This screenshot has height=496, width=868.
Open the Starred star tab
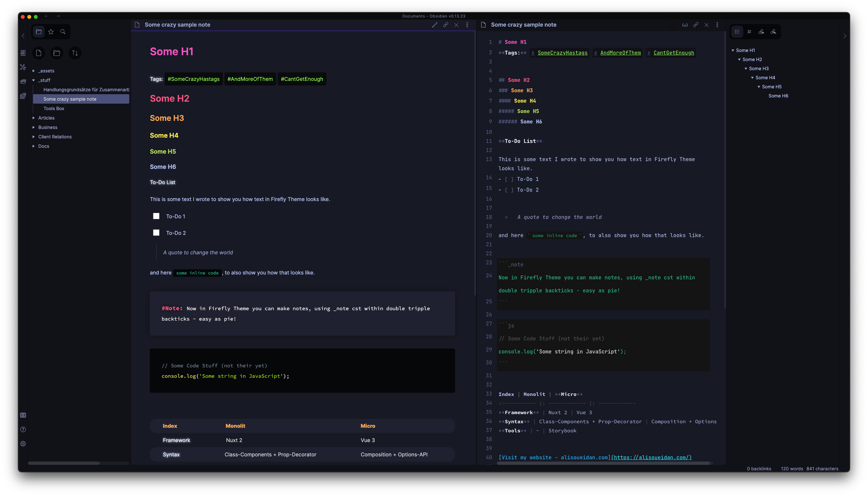coord(51,32)
